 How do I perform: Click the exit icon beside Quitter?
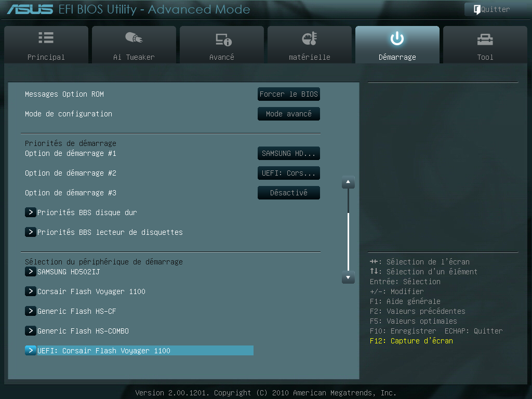476,9
